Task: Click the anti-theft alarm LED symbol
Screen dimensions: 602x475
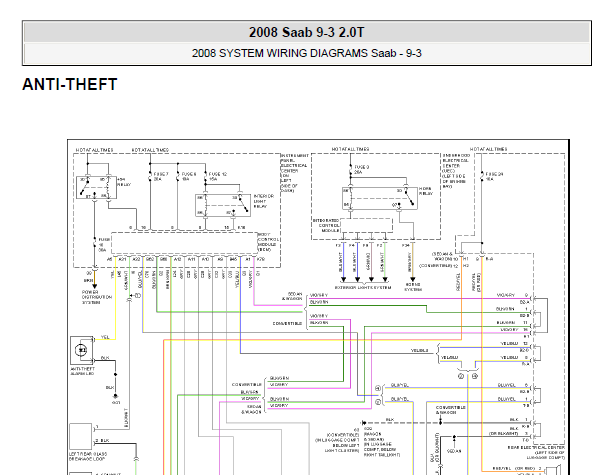Action: tap(81, 350)
